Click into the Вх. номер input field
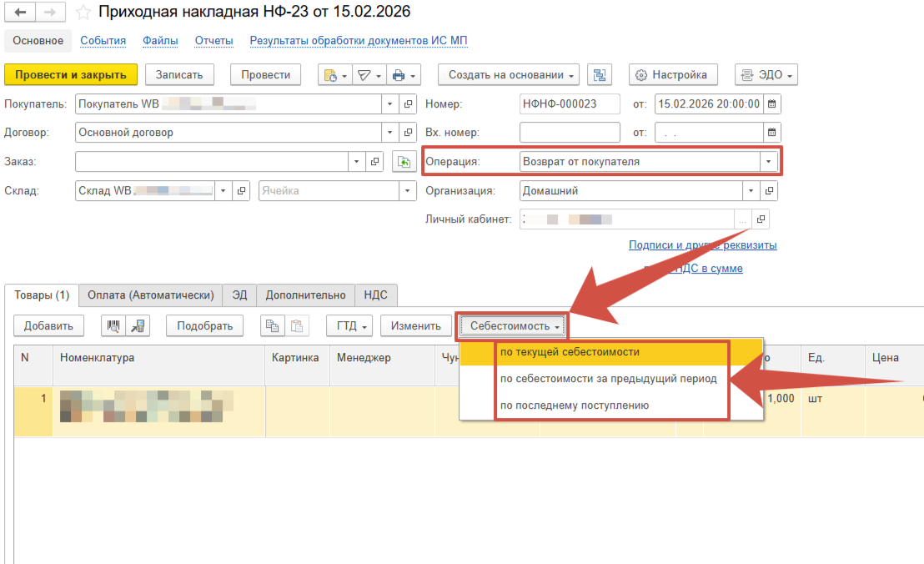 [569, 133]
